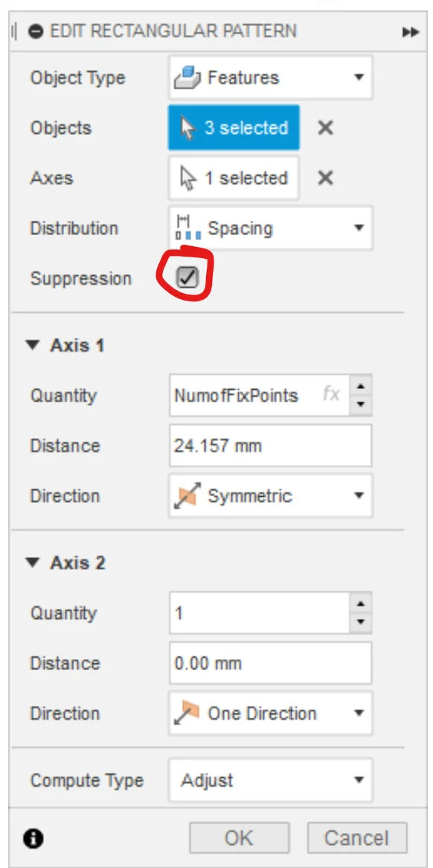433x868 pixels.
Task: Open the info icon at dialog bottom
Action: [34, 839]
